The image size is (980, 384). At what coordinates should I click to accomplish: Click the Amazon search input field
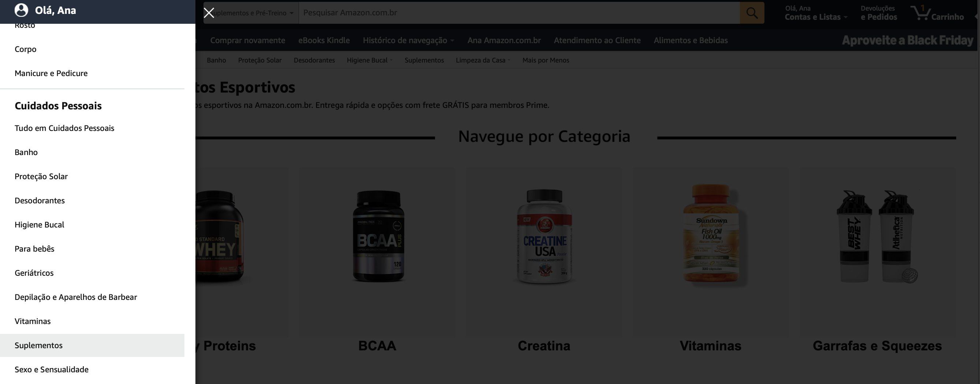519,13
